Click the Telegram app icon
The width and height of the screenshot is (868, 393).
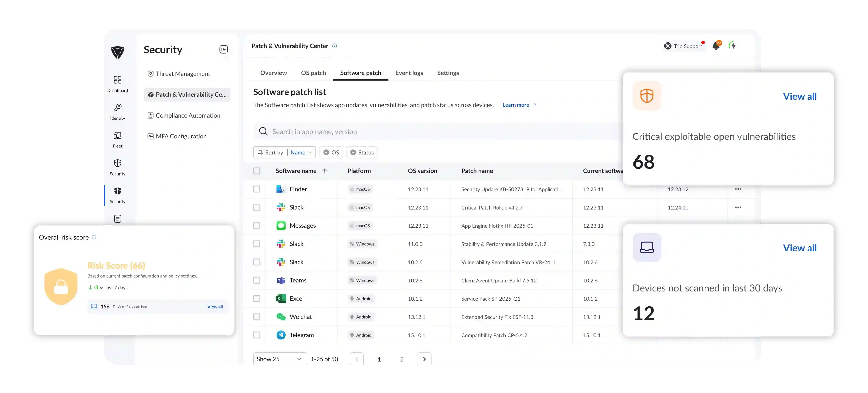click(x=281, y=335)
